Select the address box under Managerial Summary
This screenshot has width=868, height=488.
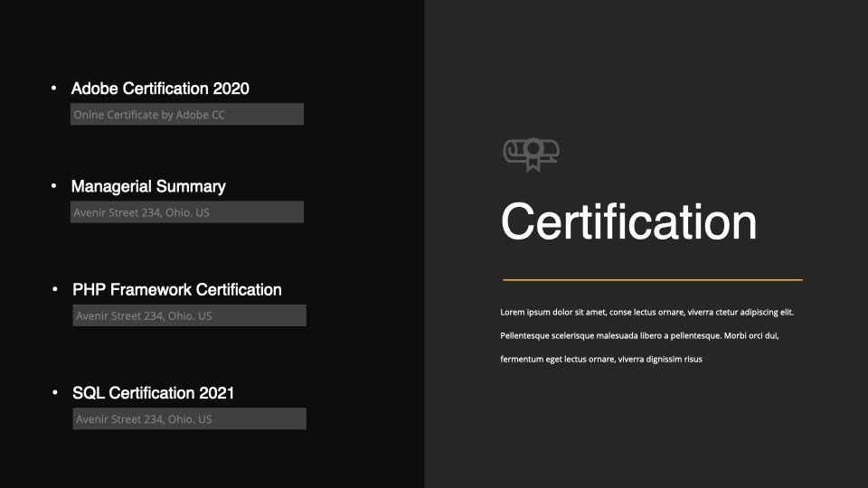186,211
